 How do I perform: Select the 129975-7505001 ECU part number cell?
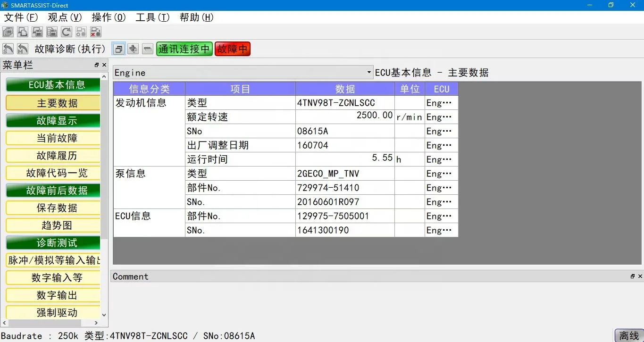345,216
